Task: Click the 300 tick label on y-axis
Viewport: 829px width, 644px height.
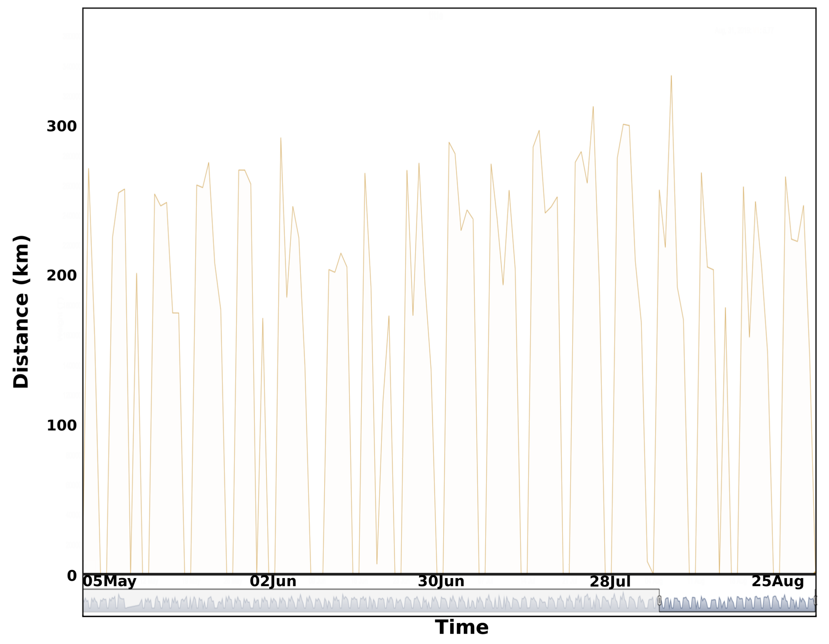Action: 61,126
